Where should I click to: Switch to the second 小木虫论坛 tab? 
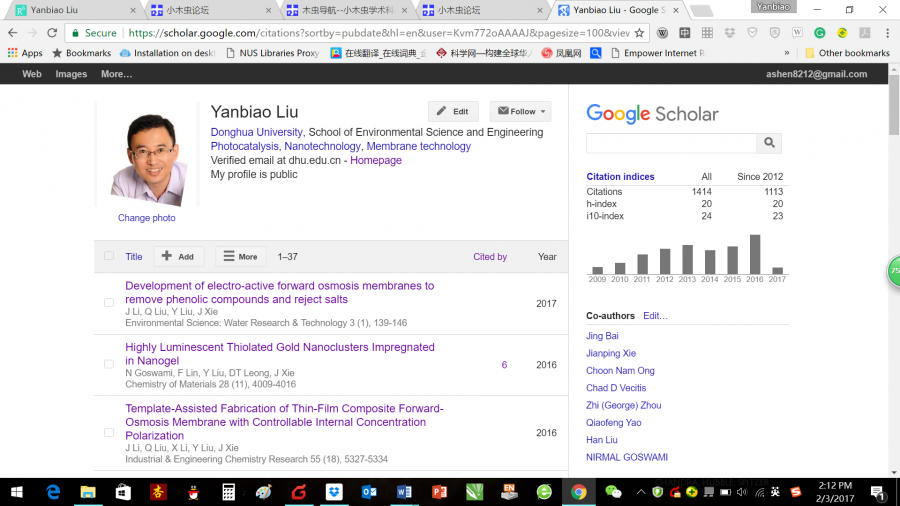click(484, 10)
